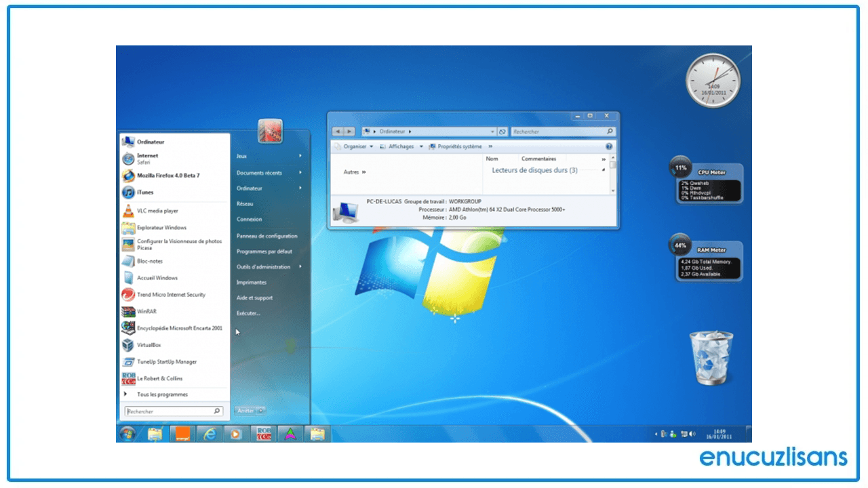868x488 pixels.
Task: Show more column headers chevron
Action: [x=604, y=159]
